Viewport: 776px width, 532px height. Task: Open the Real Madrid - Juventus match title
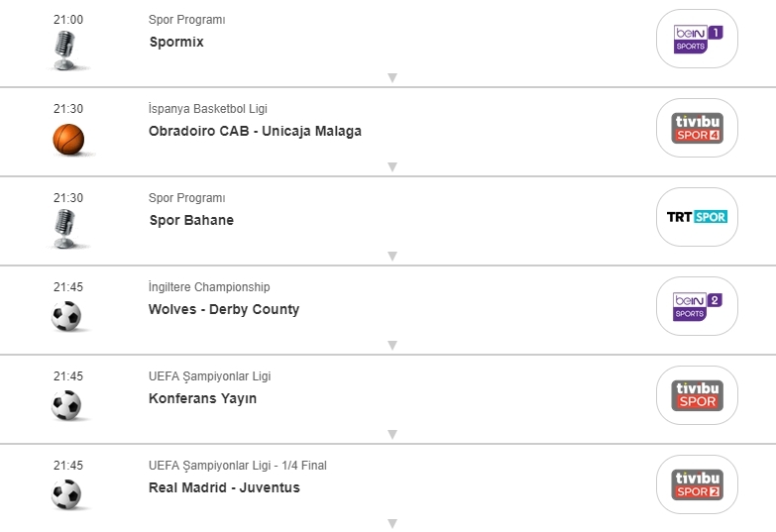click(224, 487)
